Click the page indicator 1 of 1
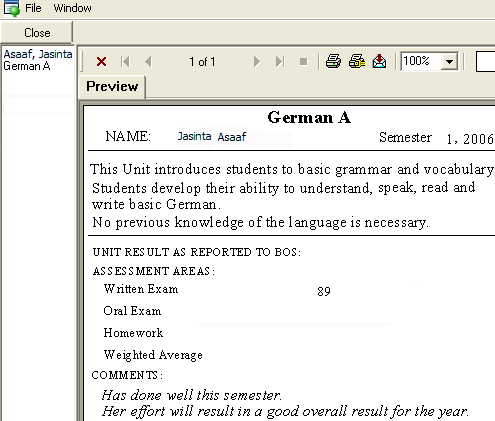 [x=202, y=62]
